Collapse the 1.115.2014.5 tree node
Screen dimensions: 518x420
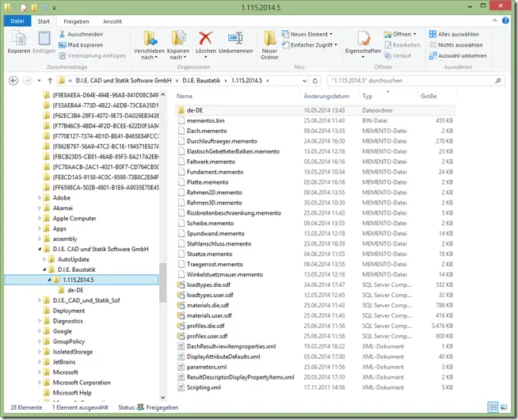click(x=49, y=280)
